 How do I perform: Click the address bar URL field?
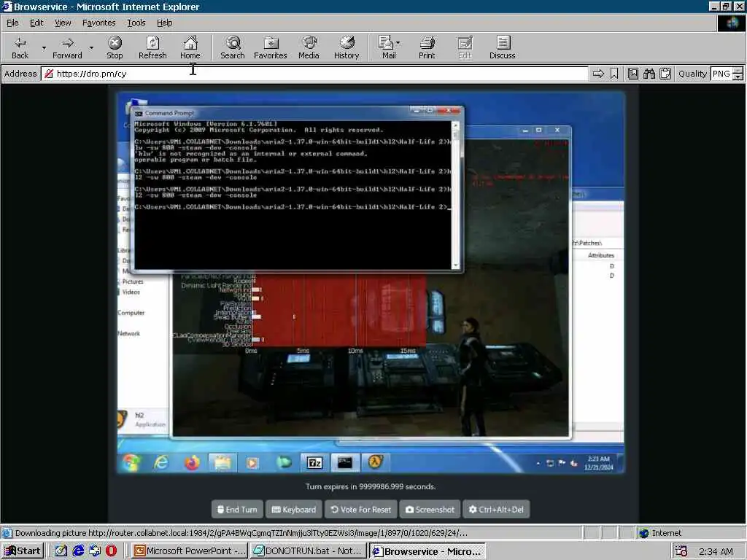(314, 74)
